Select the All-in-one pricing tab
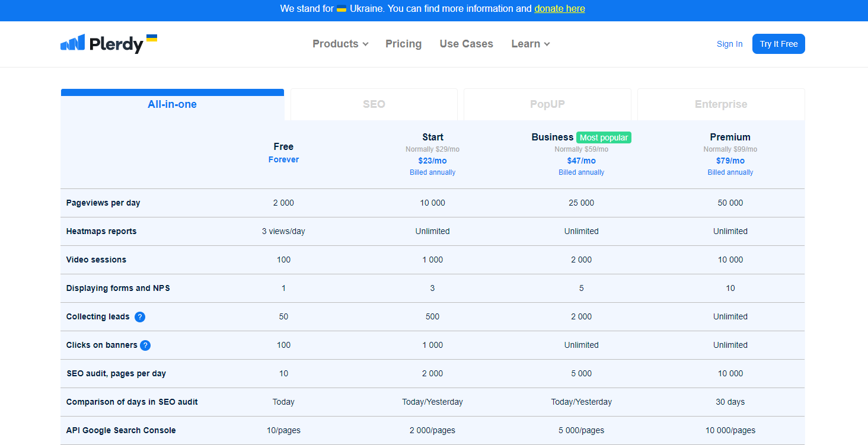868x445 pixels. 172,104
